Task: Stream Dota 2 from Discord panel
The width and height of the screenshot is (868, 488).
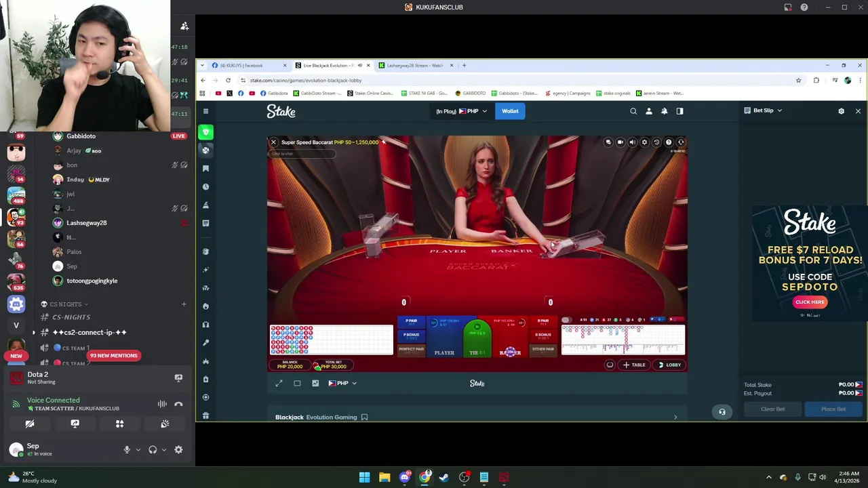Action: [x=178, y=378]
